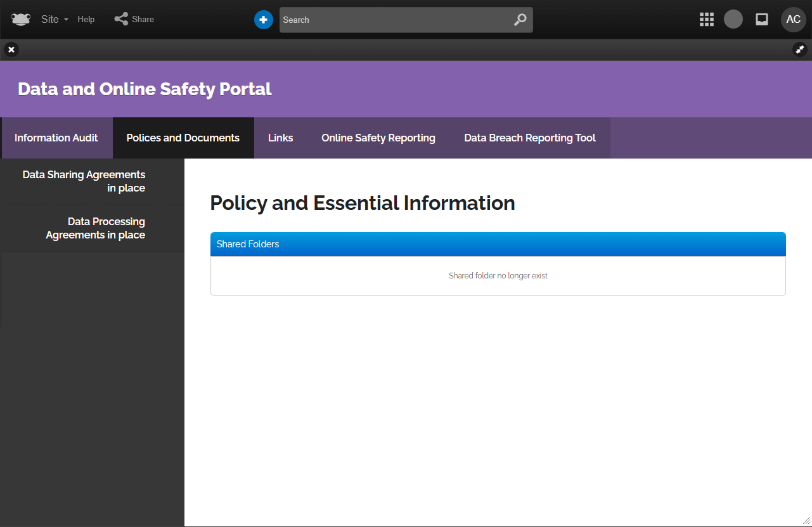
Task: Click the grey circle status icon
Action: pyautogui.click(x=733, y=19)
